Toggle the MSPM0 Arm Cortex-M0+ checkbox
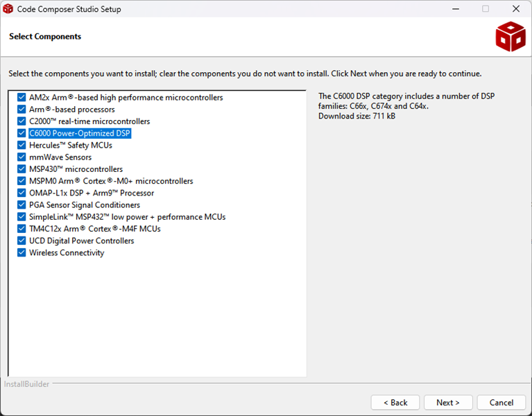Screen dimensions: 532x416 [x=22, y=181]
